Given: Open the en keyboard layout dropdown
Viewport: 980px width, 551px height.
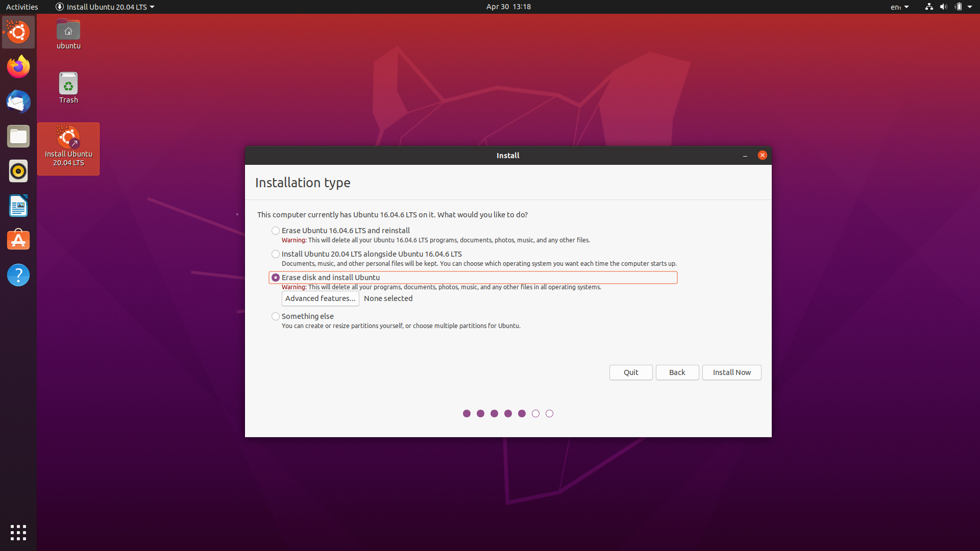Looking at the screenshot, I should click(x=900, y=7).
